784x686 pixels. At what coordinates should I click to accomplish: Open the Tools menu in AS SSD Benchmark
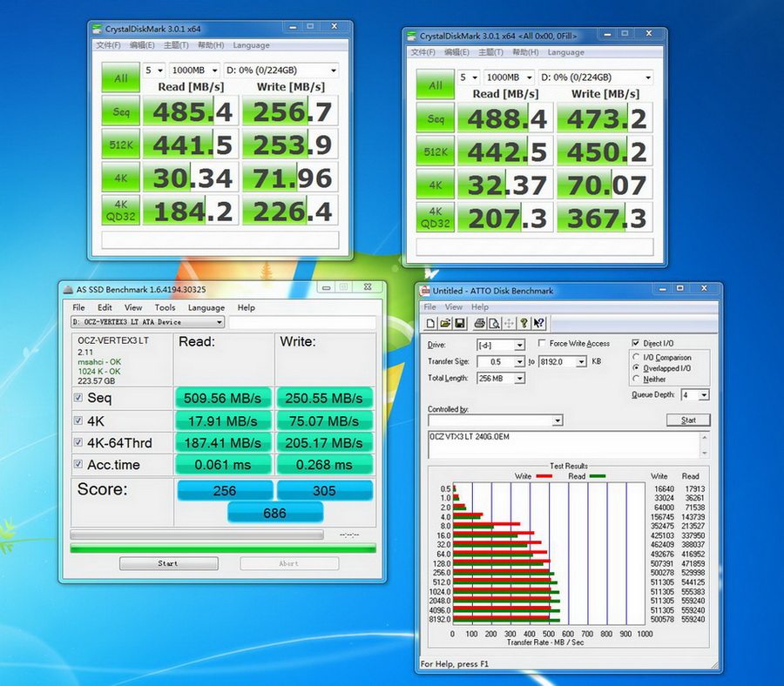tap(165, 307)
